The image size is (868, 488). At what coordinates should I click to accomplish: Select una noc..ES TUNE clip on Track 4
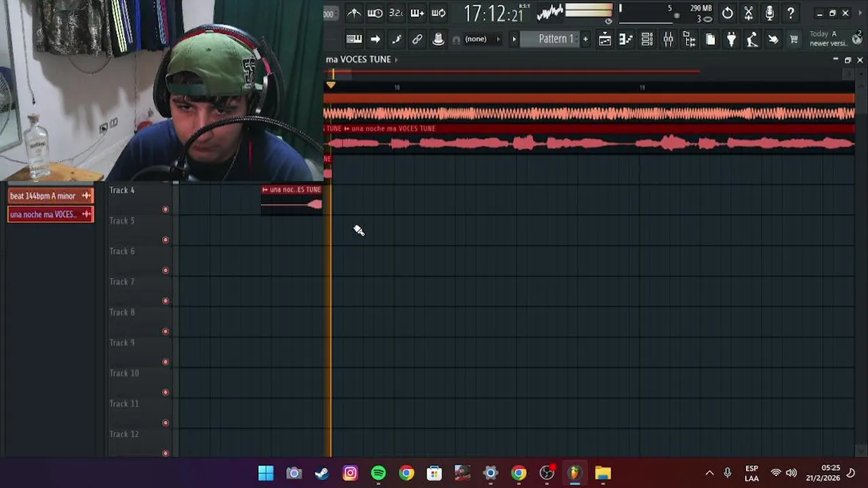[x=292, y=199]
